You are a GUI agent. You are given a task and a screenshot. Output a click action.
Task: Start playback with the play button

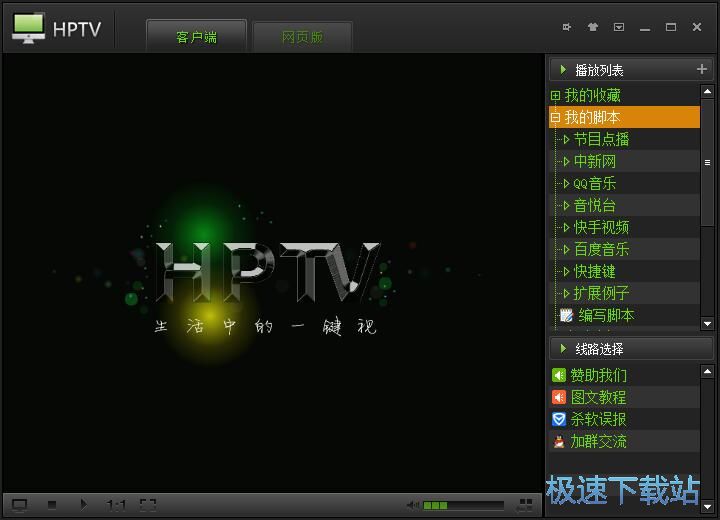(x=84, y=504)
